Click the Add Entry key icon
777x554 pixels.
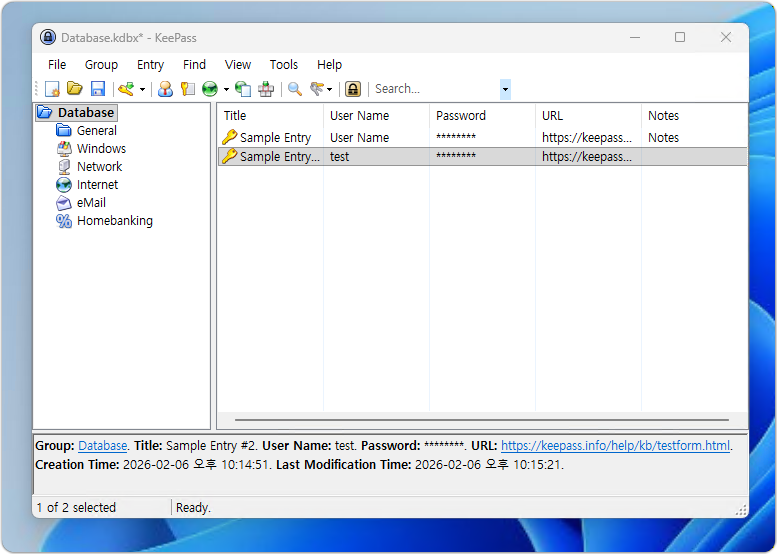(125, 89)
